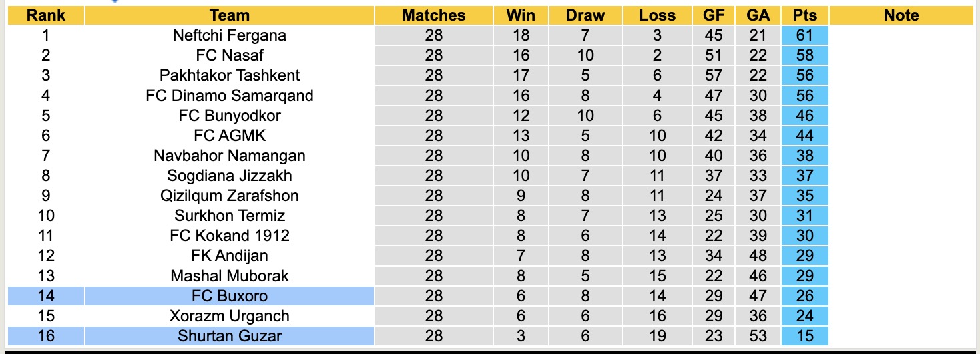Click the Team column header
980x354 pixels.
click(229, 15)
